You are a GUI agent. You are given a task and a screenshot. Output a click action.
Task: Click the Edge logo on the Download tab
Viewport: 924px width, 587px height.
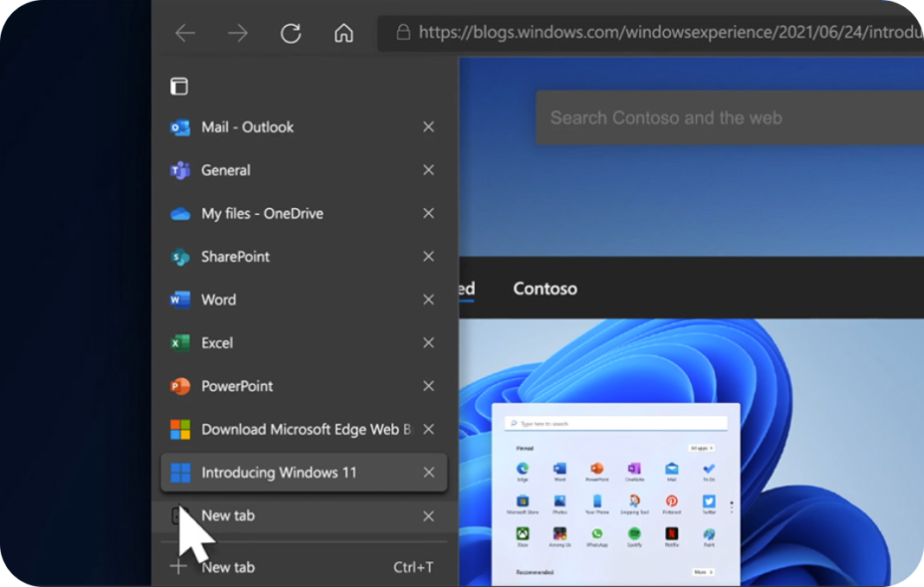pos(180,429)
